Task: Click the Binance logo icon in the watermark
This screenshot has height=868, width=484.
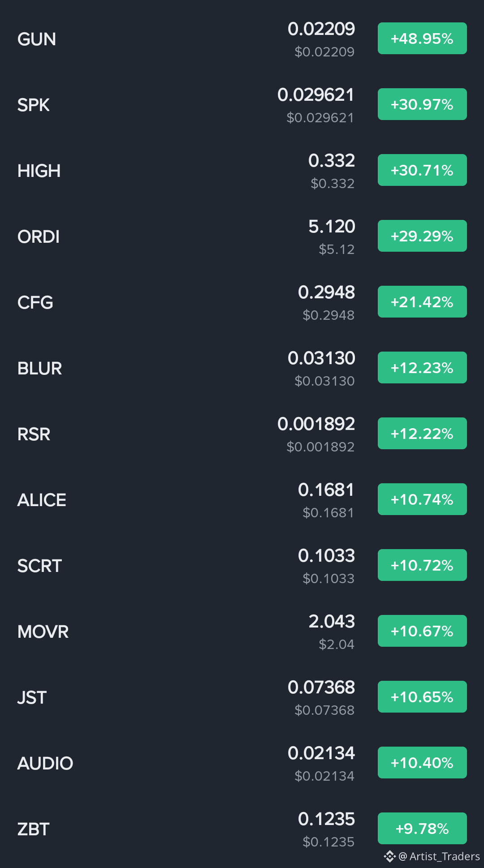Action: pos(389,856)
